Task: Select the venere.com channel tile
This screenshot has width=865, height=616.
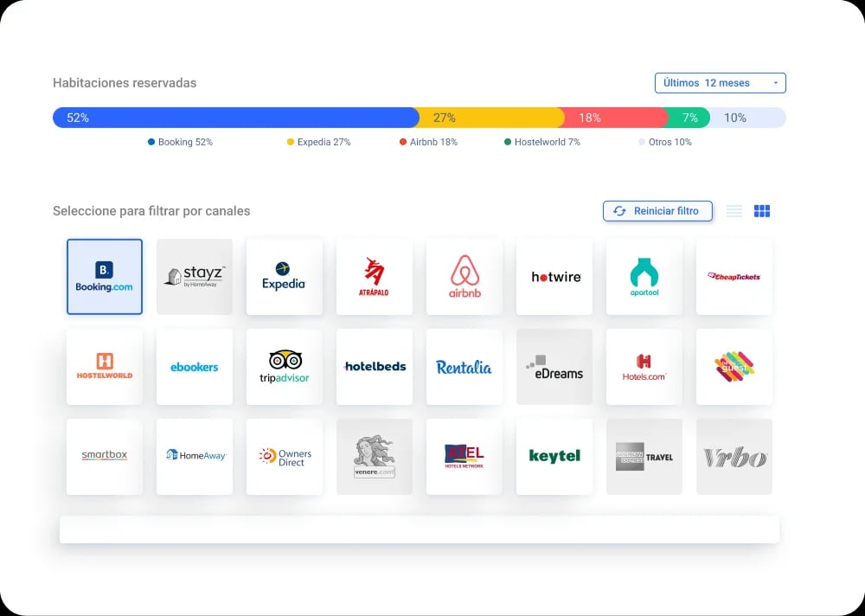Action: [x=374, y=457]
